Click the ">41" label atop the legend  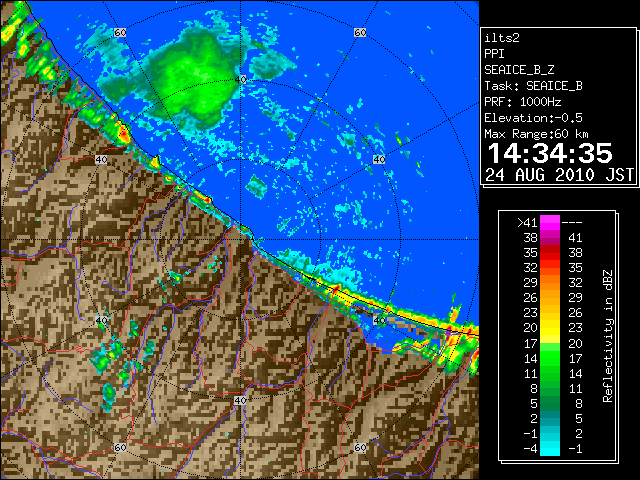coord(527,223)
